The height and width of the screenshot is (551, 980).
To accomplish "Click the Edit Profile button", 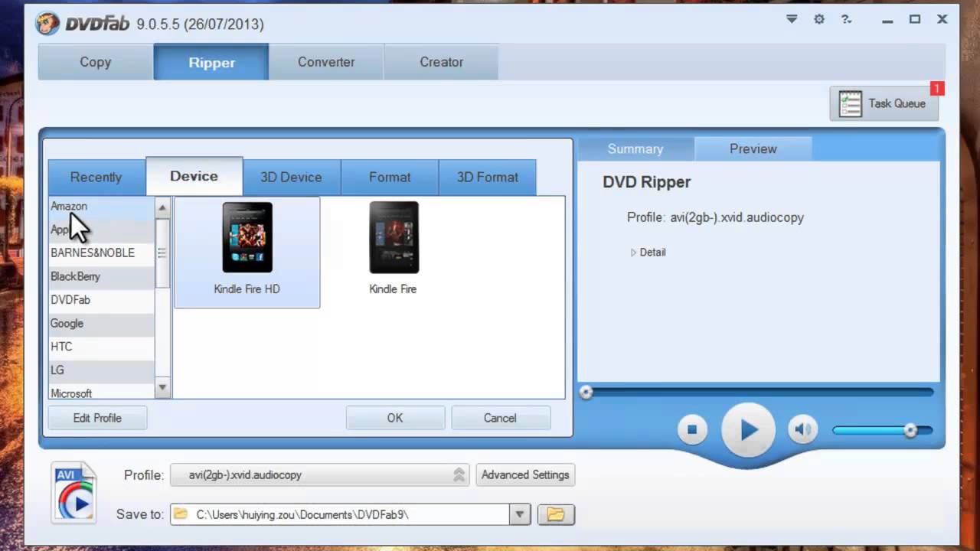I will [97, 418].
